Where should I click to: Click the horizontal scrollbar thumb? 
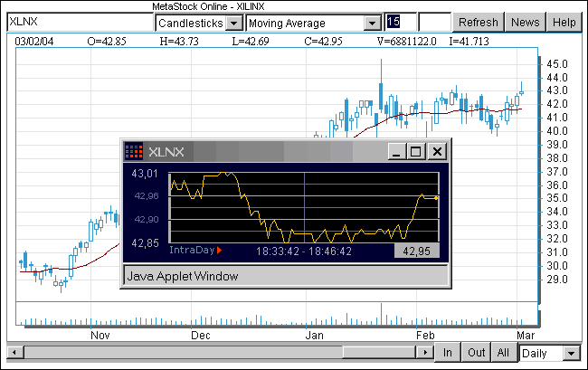(379, 353)
